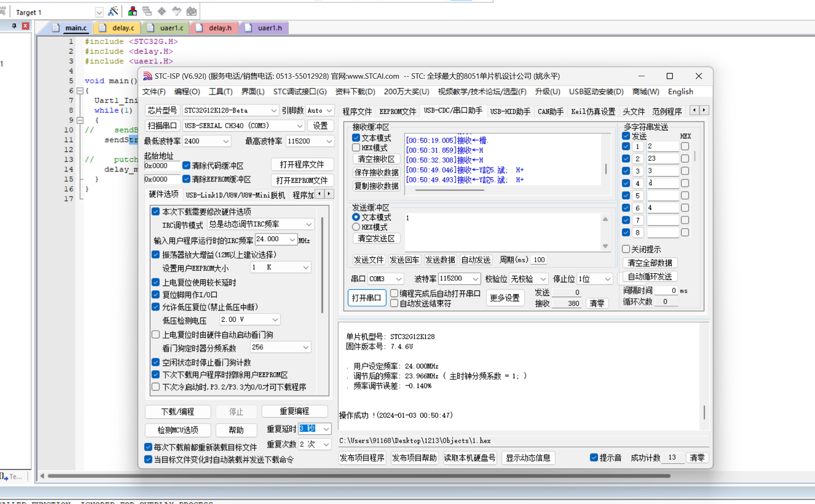Expand the 最高波特率 115200 dropdown
Screen dimensions: 815x504
tap(329, 141)
